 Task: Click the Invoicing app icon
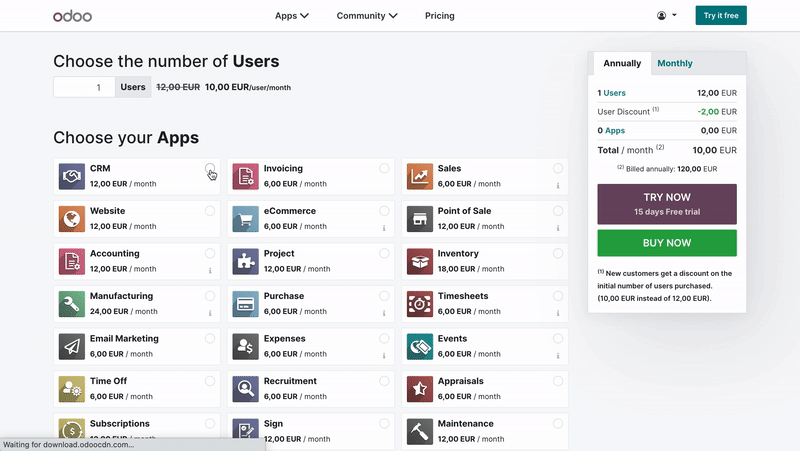point(245,177)
